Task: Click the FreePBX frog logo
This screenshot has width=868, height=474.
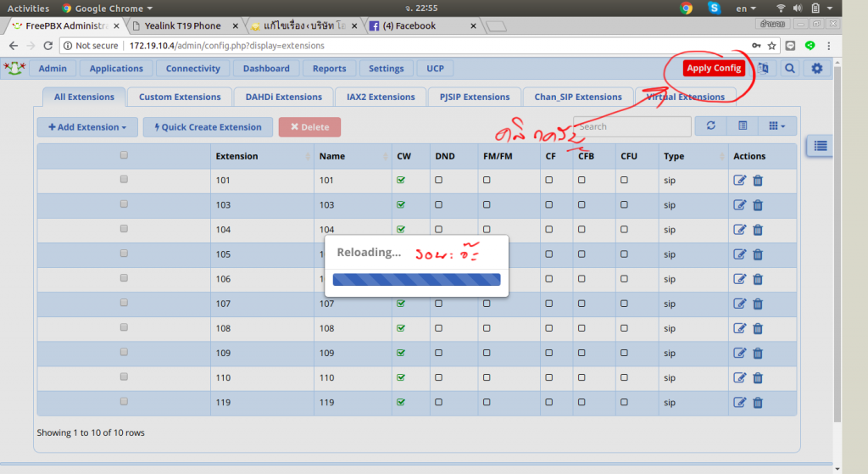Action: click(14, 68)
